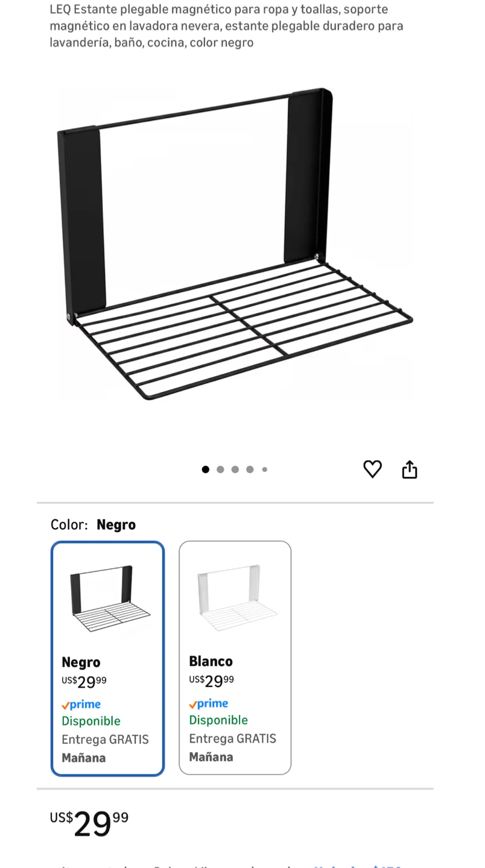Tap the heart icon to save item
485x868 pixels.
pos(372,469)
